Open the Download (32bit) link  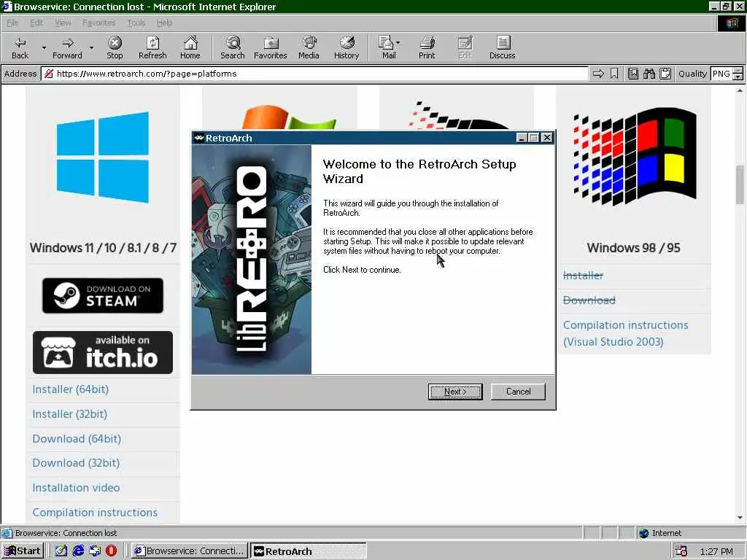click(x=76, y=463)
